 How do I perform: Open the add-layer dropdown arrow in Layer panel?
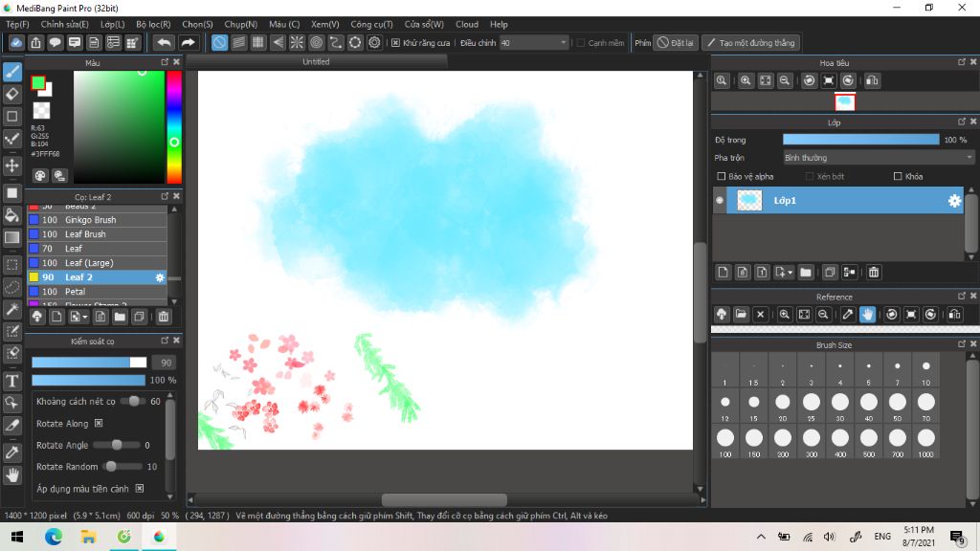click(x=790, y=274)
